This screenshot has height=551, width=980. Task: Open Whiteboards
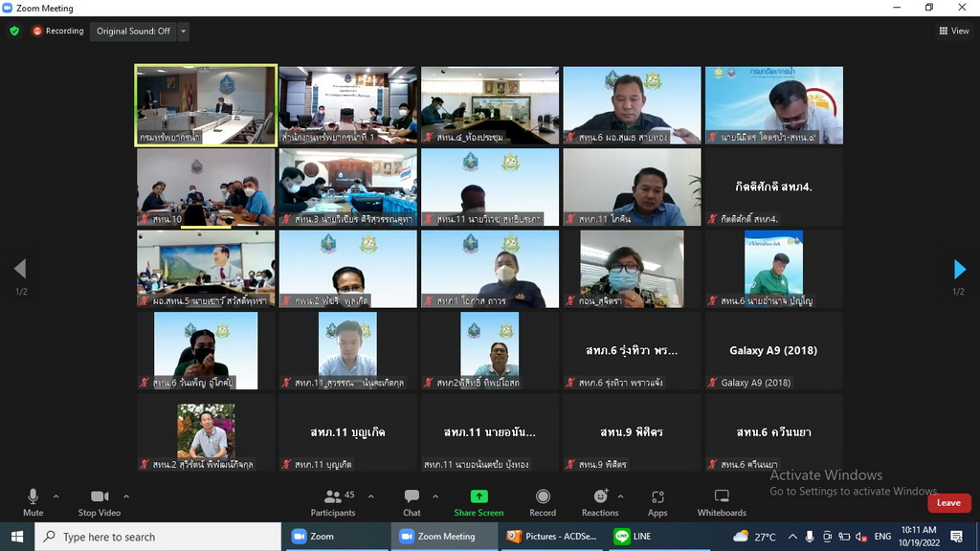pos(722,502)
